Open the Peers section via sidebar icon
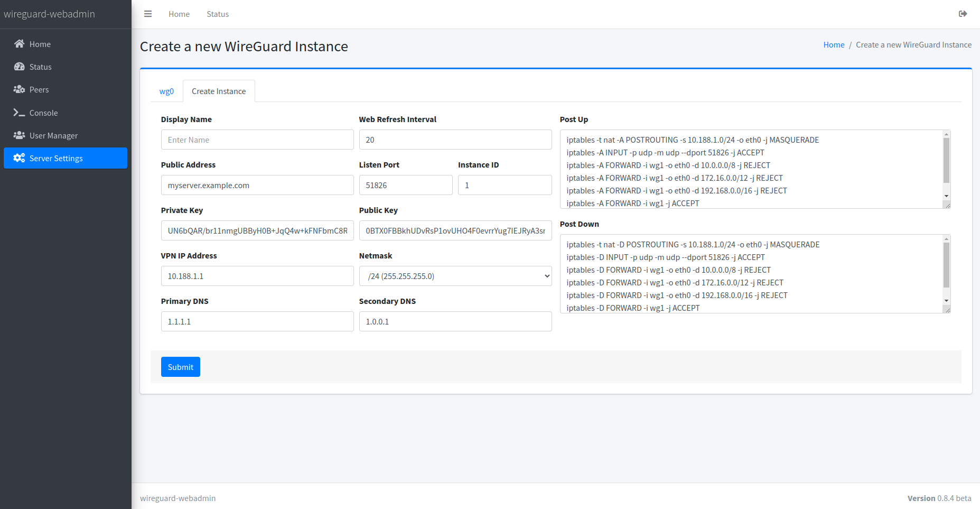Image resolution: width=980 pixels, height=509 pixels. pyautogui.click(x=20, y=89)
